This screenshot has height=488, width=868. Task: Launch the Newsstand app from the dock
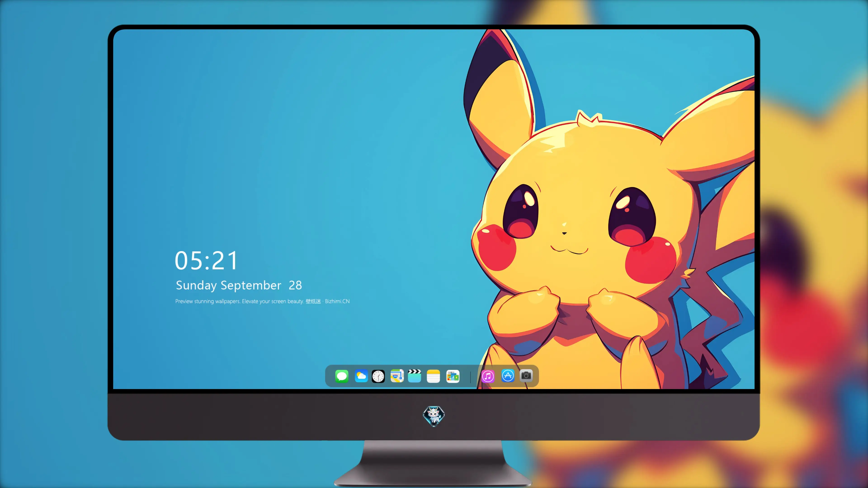tap(453, 376)
